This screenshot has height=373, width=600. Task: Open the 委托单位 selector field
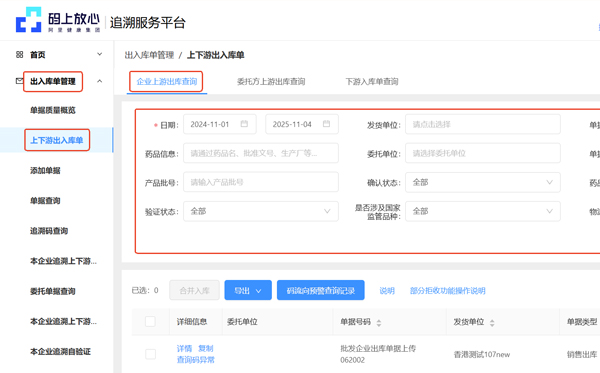(x=483, y=153)
